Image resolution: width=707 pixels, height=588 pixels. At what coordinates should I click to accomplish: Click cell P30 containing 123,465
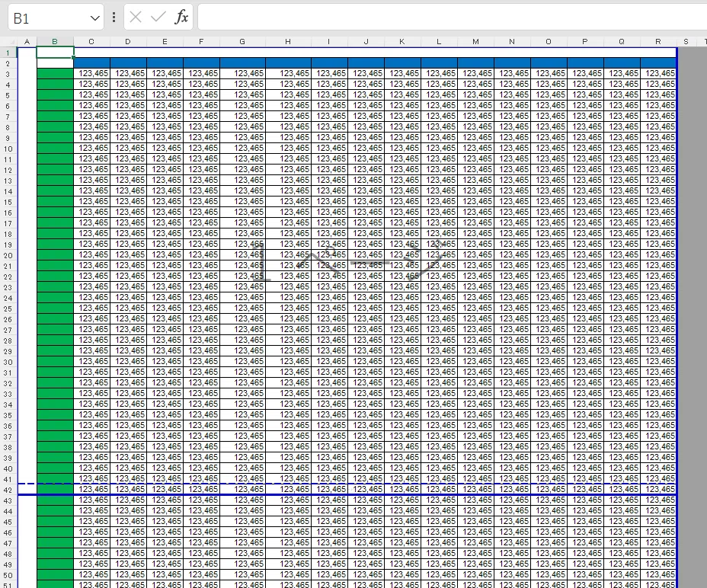585,361
